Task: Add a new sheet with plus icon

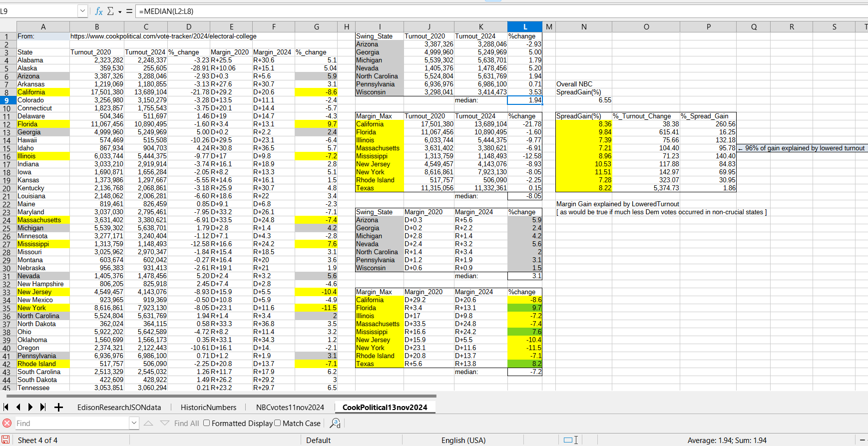Action: click(x=58, y=407)
